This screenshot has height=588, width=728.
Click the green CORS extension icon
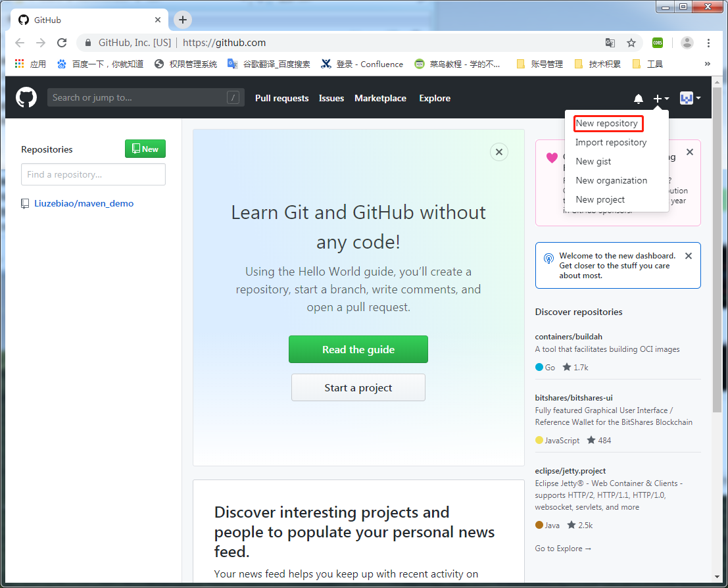(658, 43)
